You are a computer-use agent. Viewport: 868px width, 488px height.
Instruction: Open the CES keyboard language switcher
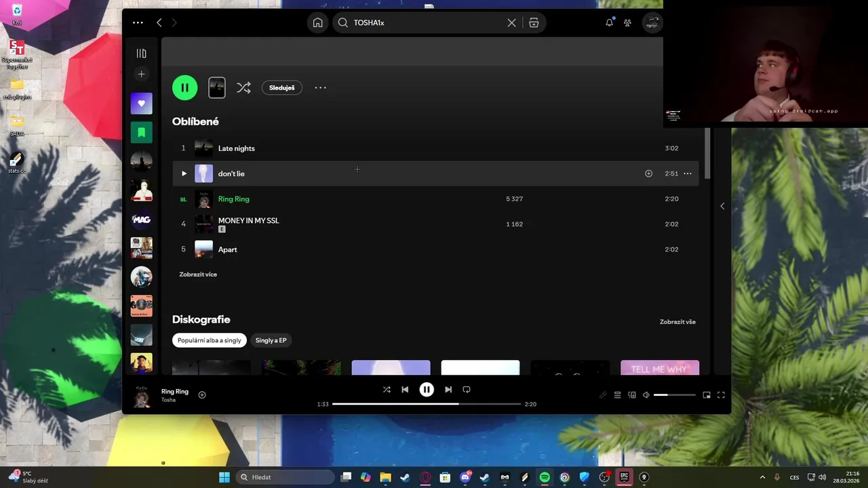pos(794,477)
